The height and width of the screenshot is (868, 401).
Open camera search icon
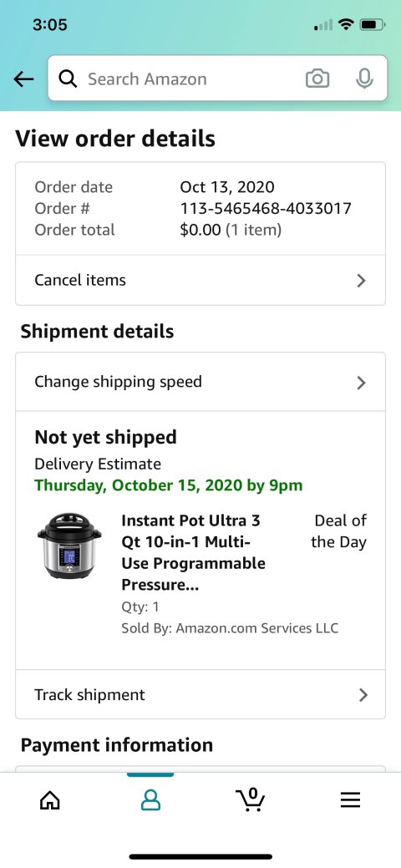[317, 79]
